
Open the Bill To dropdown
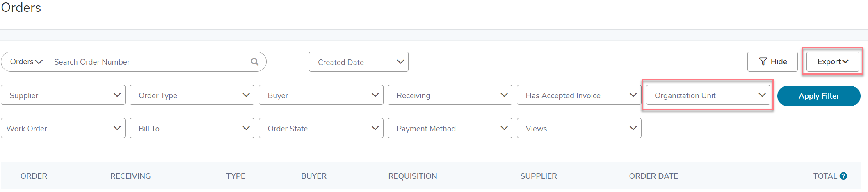[x=192, y=128]
